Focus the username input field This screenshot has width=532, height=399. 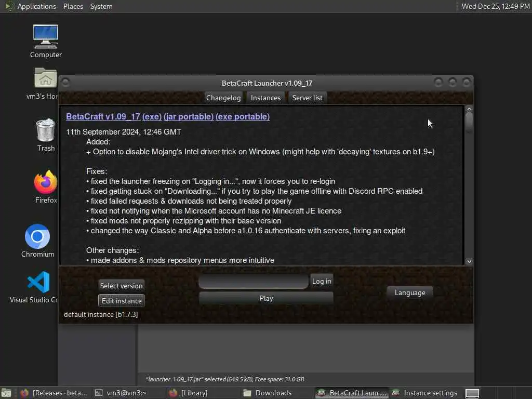254,281
